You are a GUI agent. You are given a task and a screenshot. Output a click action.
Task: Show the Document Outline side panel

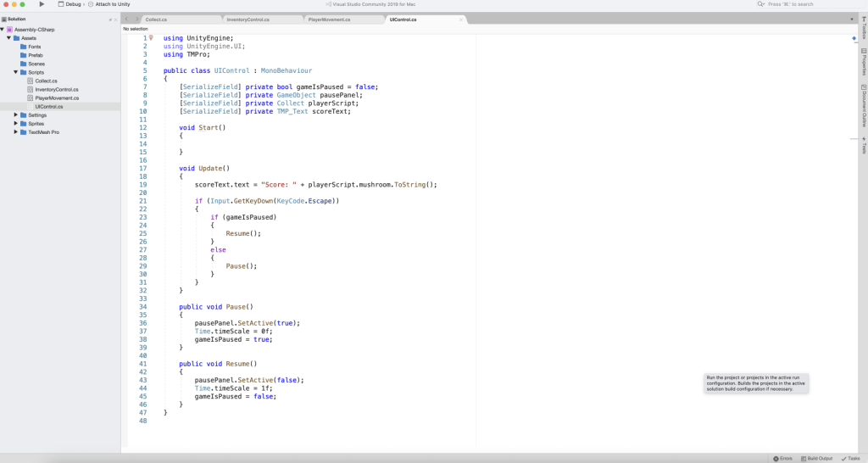(x=863, y=105)
